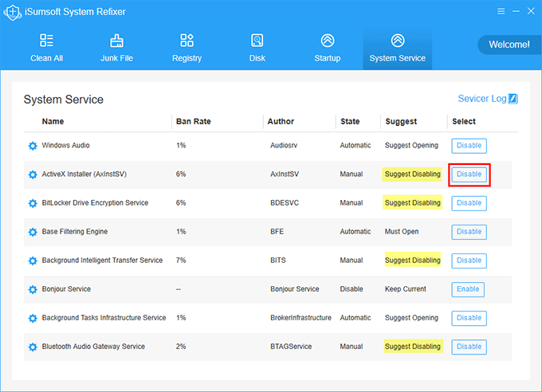The height and width of the screenshot is (392, 542).
Task: Enable the Bonjour Service
Action: (x=468, y=289)
